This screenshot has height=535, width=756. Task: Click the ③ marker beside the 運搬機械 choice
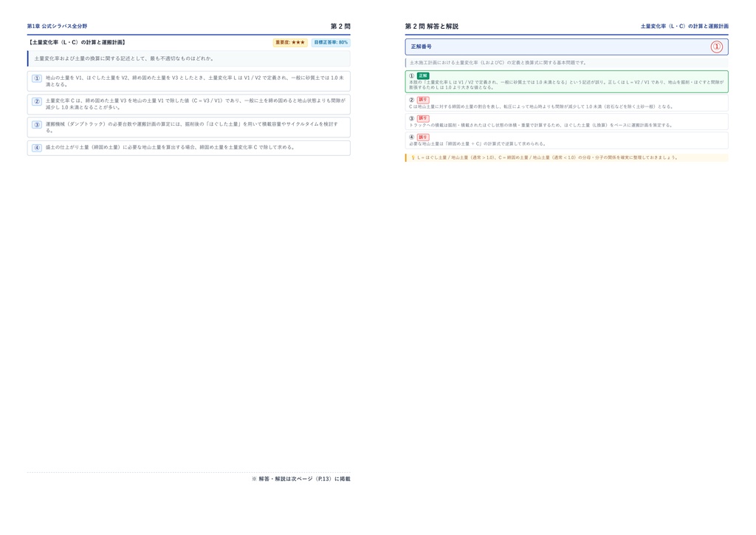37,124
